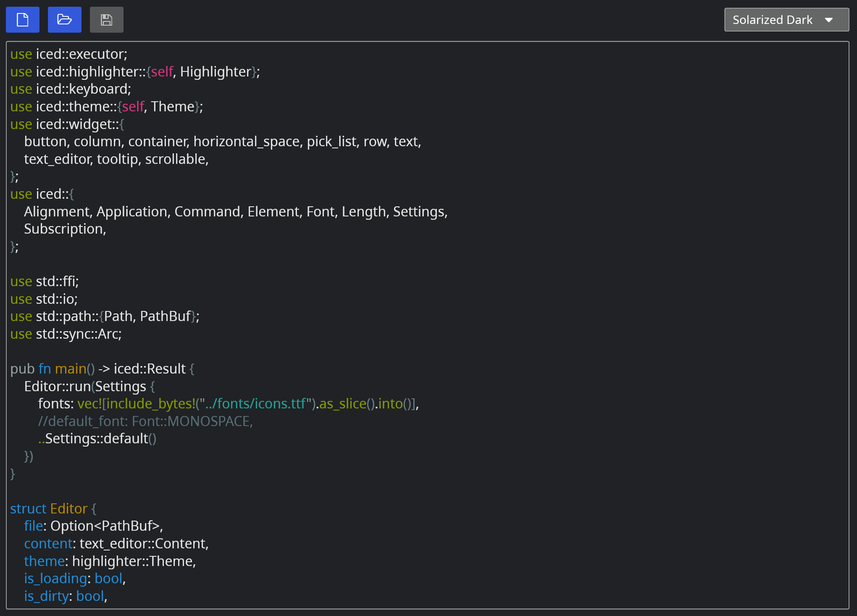Viewport: 857px width, 616px height.
Task: Click the word Subscription in the iced imports
Action: 64,229
